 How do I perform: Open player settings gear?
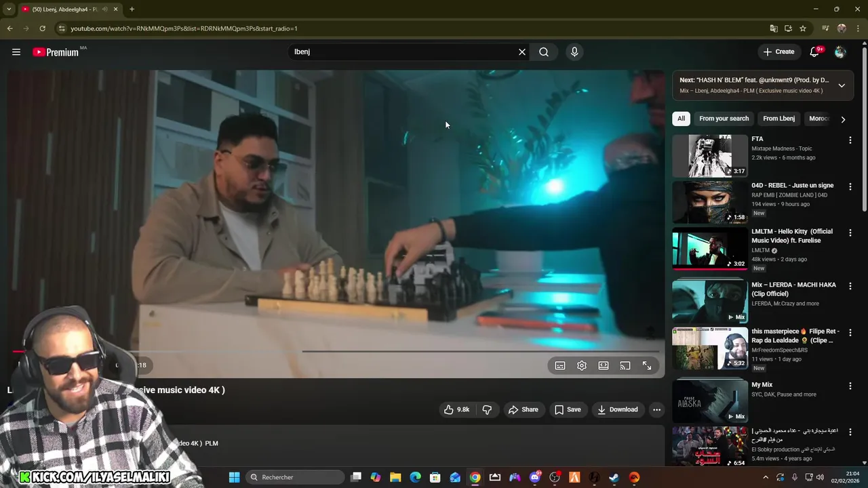pyautogui.click(x=582, y=365)
